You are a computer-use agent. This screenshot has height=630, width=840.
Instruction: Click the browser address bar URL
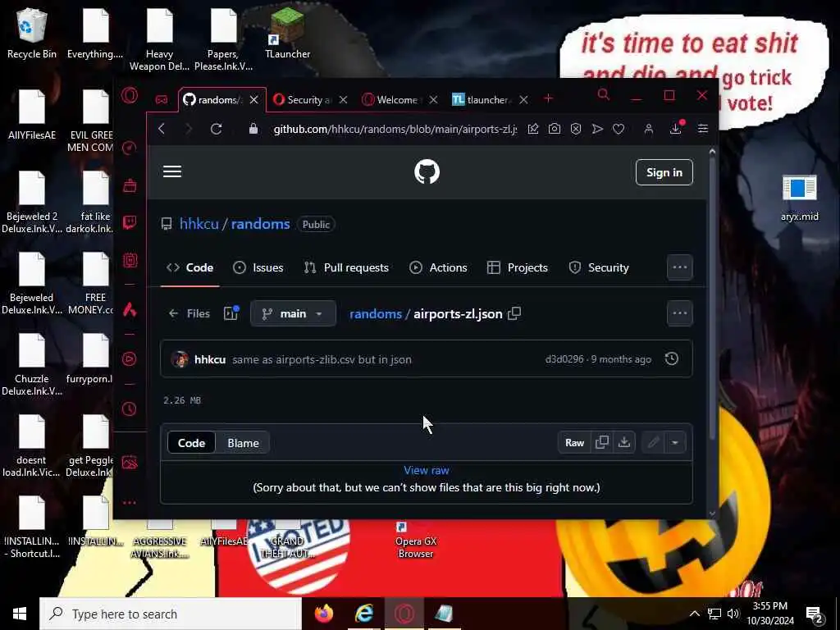[395, 129]
